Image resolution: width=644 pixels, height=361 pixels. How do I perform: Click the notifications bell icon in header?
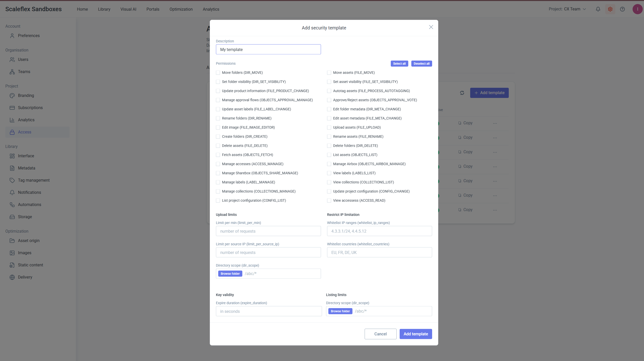tap(598, 9)
